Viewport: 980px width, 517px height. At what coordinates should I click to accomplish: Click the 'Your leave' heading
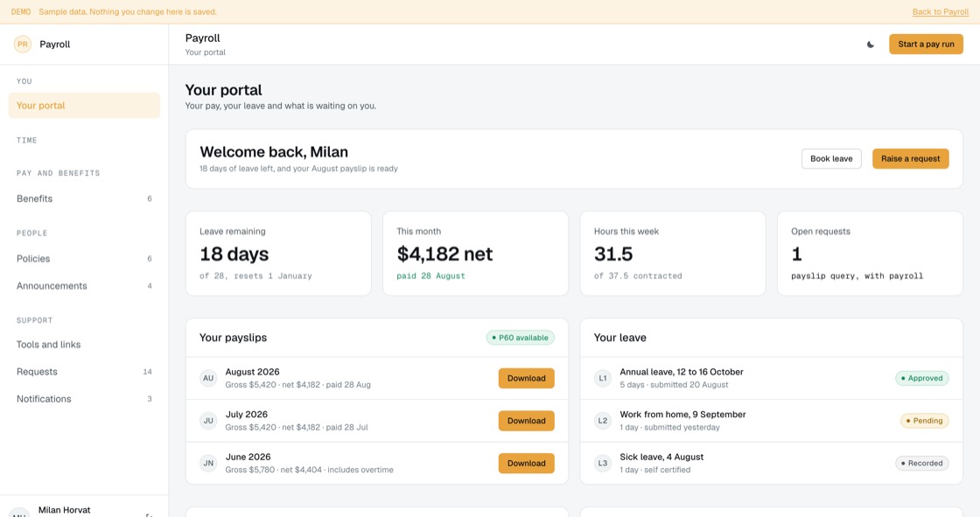[x=620, y=338]
